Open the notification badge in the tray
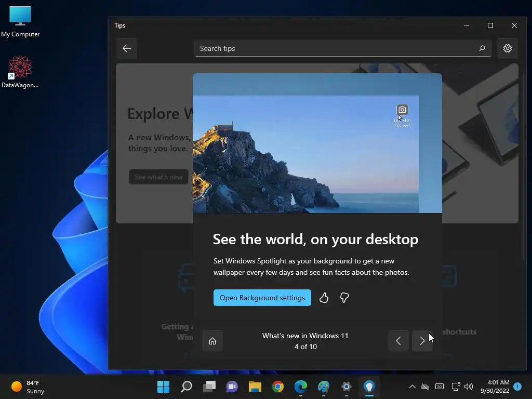The width and height of the screenshot is (532, 399). [x=517, y=387]
